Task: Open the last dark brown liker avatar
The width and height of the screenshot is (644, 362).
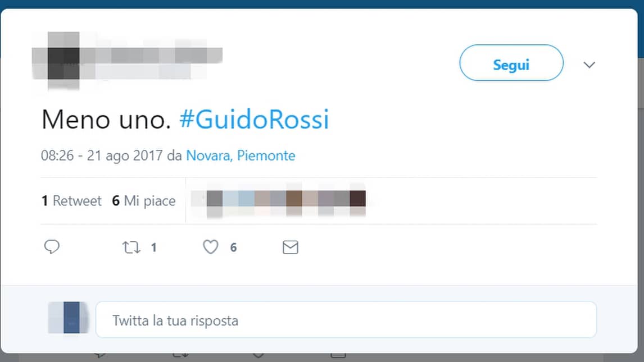Action: click(358, 202)
